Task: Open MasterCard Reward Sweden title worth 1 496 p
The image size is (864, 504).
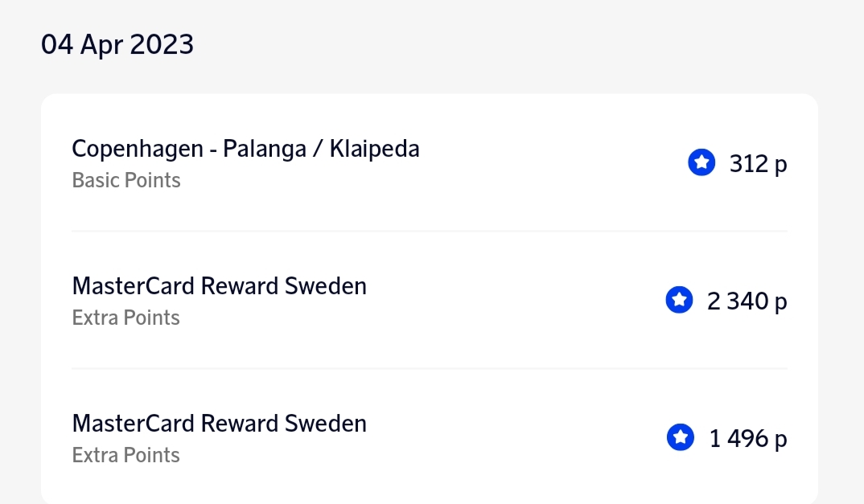Action: [x=219, y=424]
